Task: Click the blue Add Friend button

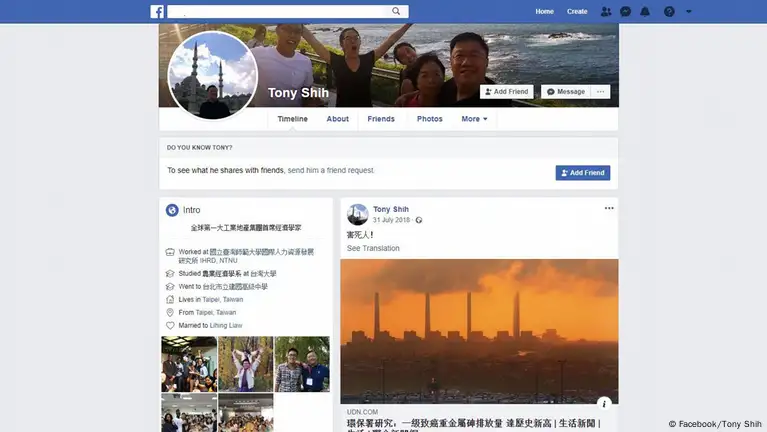Action: tap(582, 173)
